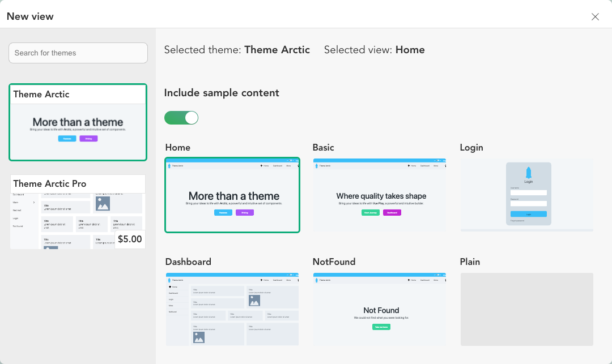Click the Theme Arctic card title

tap(41, 95)
